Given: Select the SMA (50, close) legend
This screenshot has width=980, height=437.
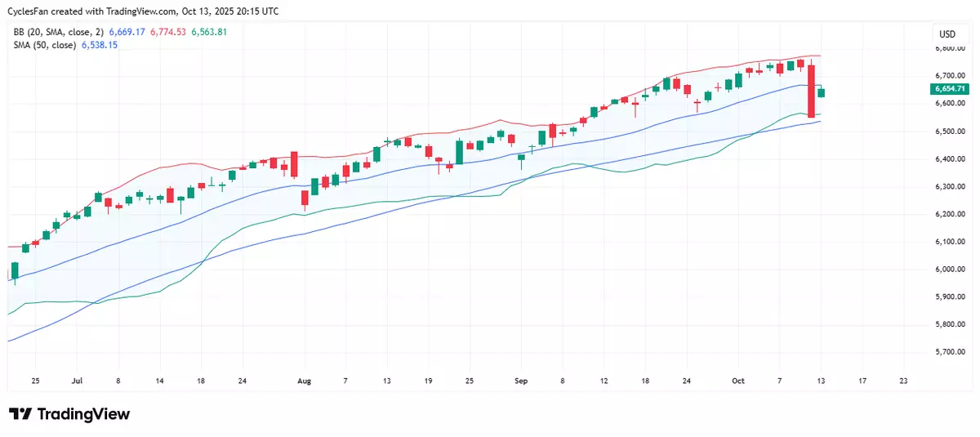Looking at the screenshot, I should (x=43, y=45).
